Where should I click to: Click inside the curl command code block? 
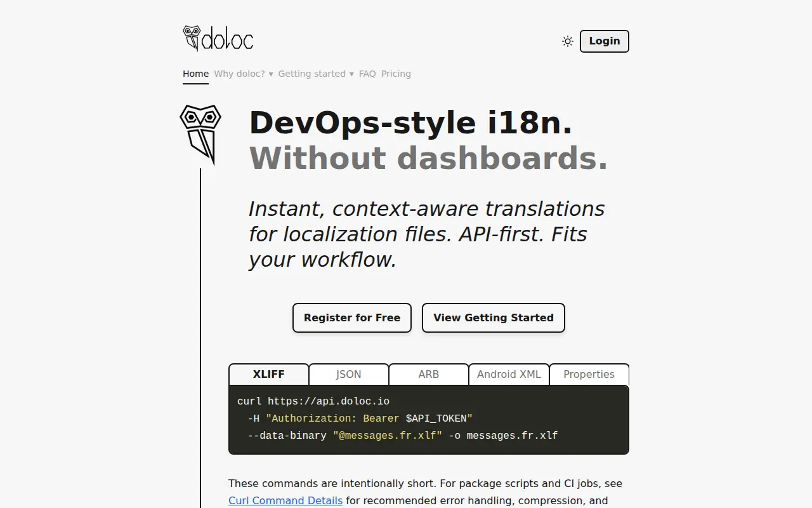[x=429, y=419]
